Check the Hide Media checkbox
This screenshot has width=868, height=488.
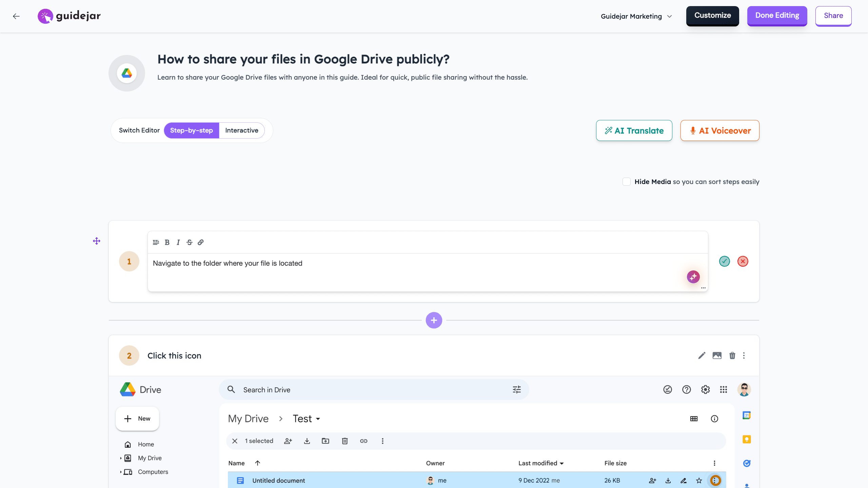[627, 182]
